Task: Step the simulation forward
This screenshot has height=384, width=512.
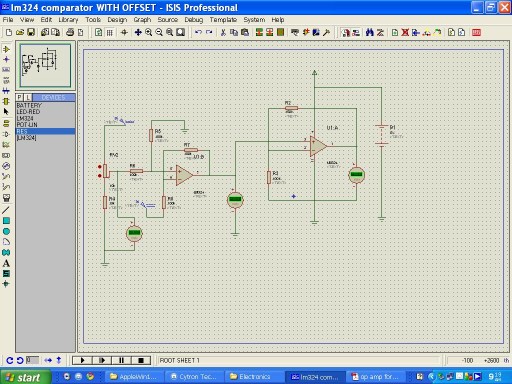Action: pos(102,360)
